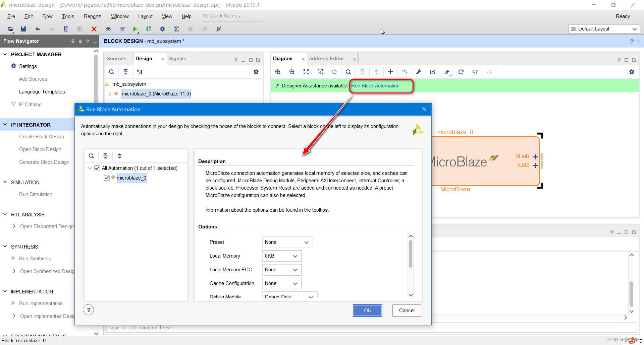The image size is (644, 345).
Task: Open the Cache Configuration dropdown
Action: (282, 283)
